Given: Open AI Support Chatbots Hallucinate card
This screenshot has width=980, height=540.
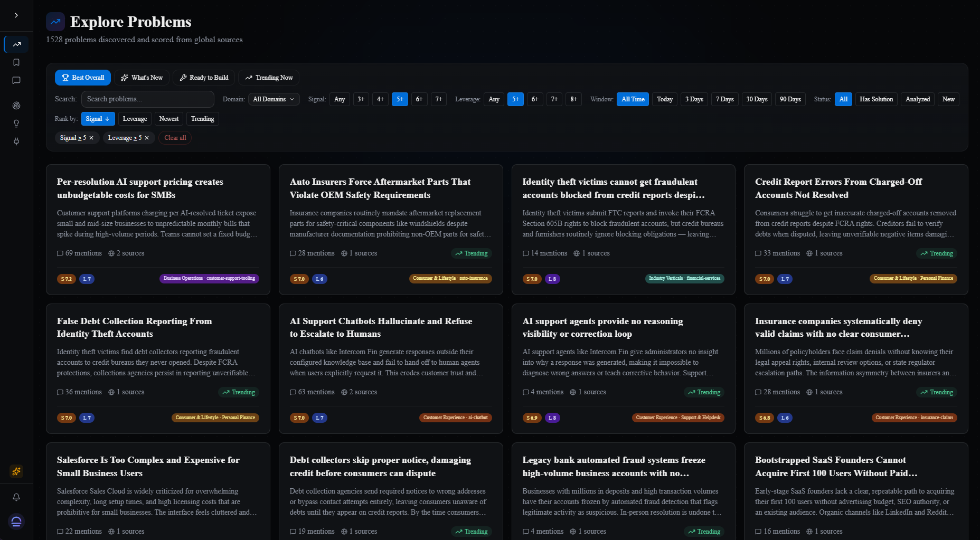Looking at the screenshot, I should (391, 368).
